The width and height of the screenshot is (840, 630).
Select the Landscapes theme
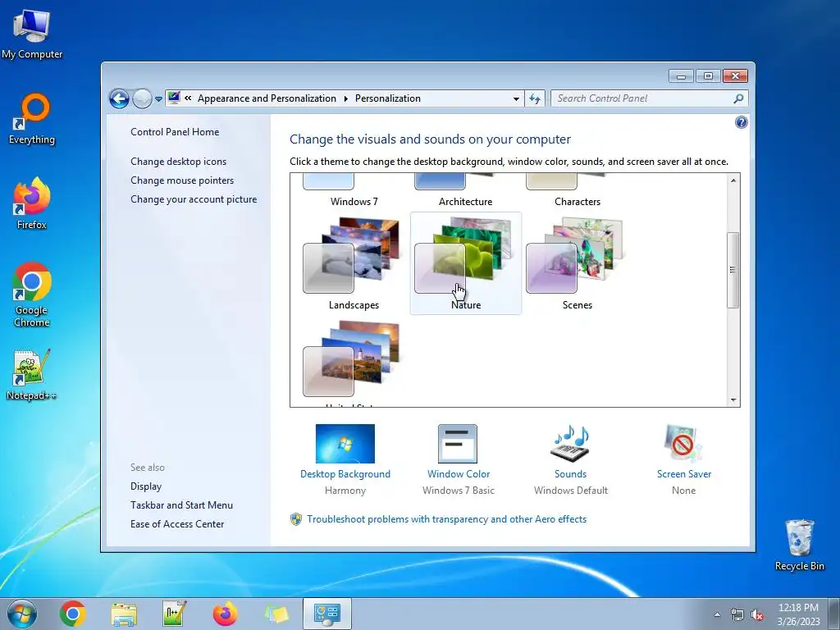pos(354,263)
